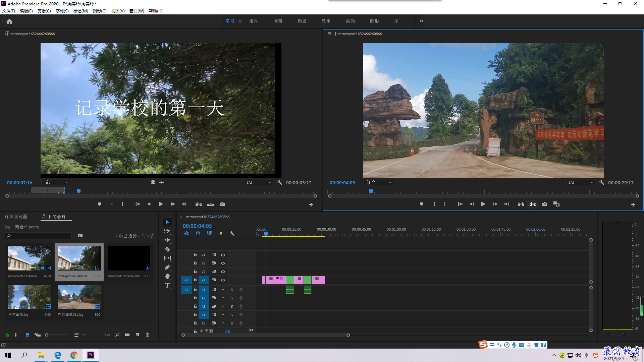Open the timeline sequence panel menu
This screenshot has height=362, width=644.
[234, 217]
